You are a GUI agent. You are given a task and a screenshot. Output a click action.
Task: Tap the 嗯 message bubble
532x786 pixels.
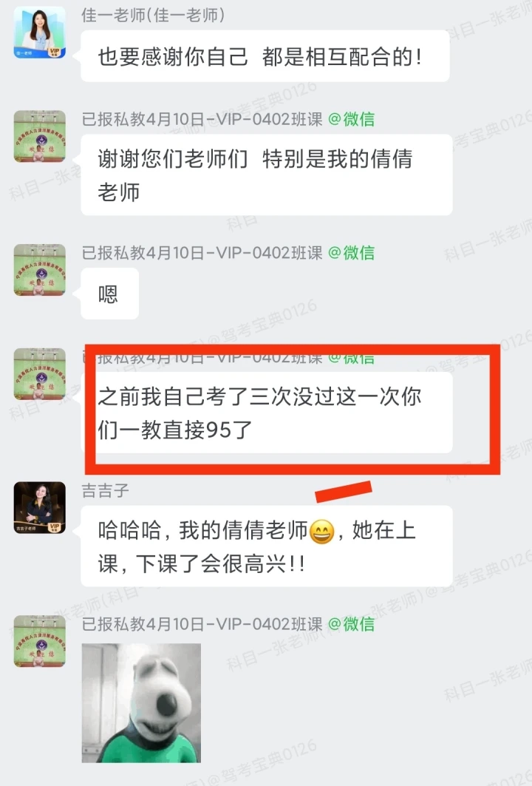(x=109, y=294)
